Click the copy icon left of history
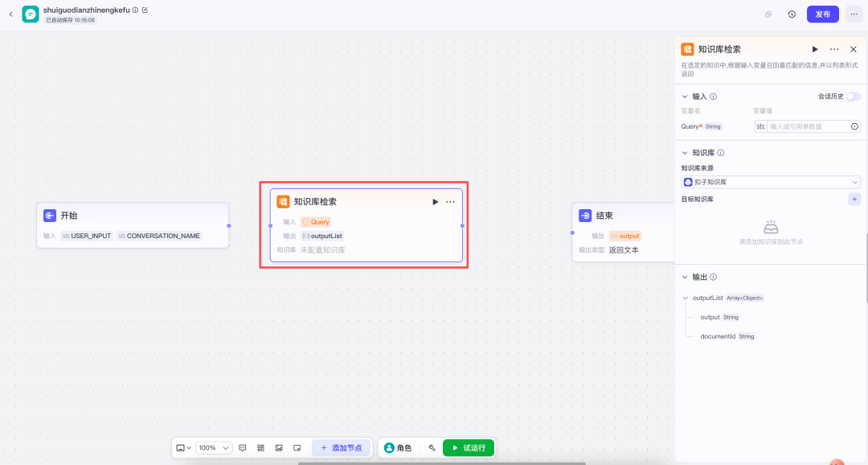Image resolution: width=868 pixels, height=465 pixels. point(768,14)
